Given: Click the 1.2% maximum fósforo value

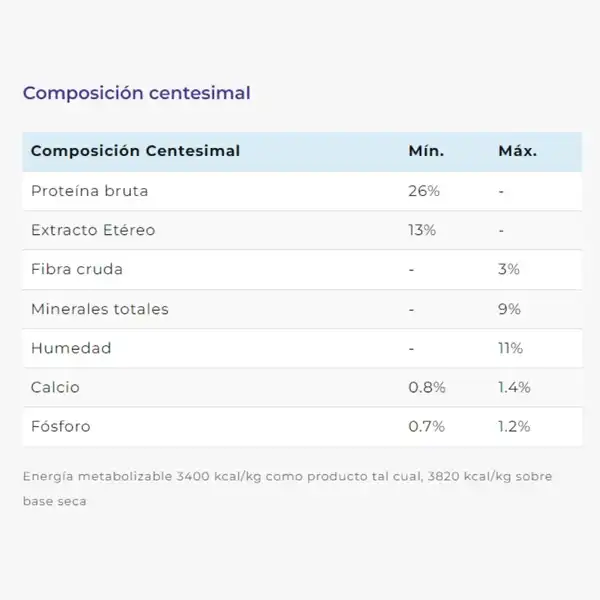Looking at the screenshot, I should 514,426.
